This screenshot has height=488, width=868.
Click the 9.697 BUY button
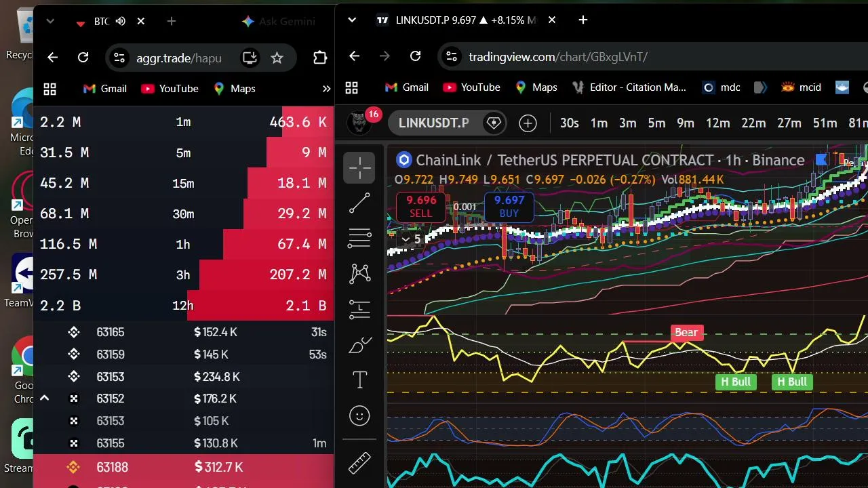click(x=509, y=206)
